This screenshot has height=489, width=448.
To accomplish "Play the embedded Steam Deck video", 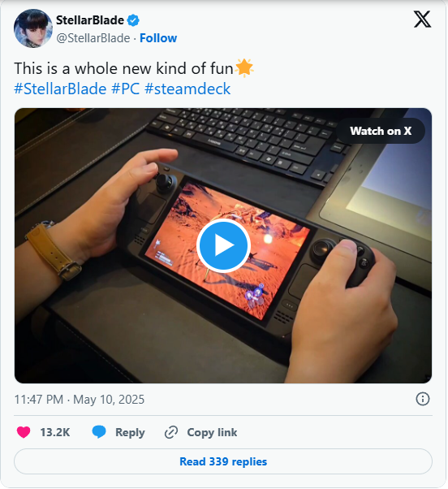I will 223,245.
